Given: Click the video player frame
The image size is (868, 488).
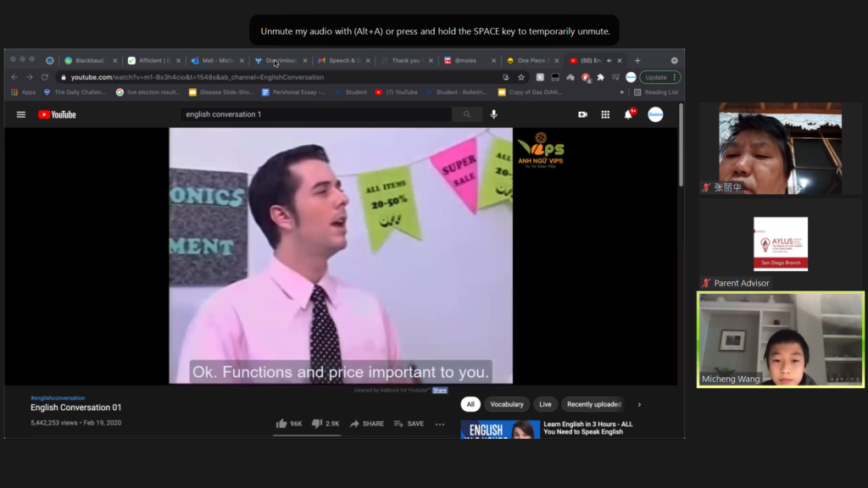Looking at the screenshot, I should [341, 256].
